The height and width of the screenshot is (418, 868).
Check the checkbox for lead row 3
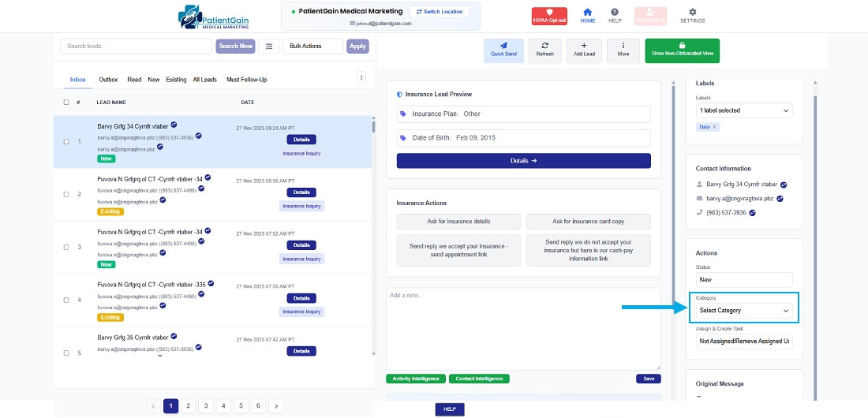point(66,247)
